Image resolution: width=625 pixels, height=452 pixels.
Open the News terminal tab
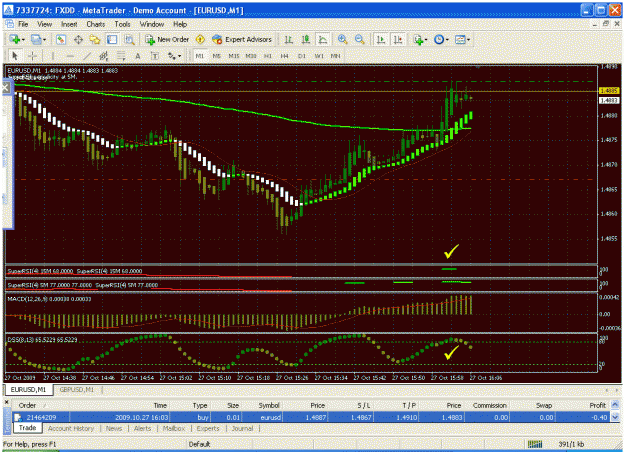click(x=114, y=428)
